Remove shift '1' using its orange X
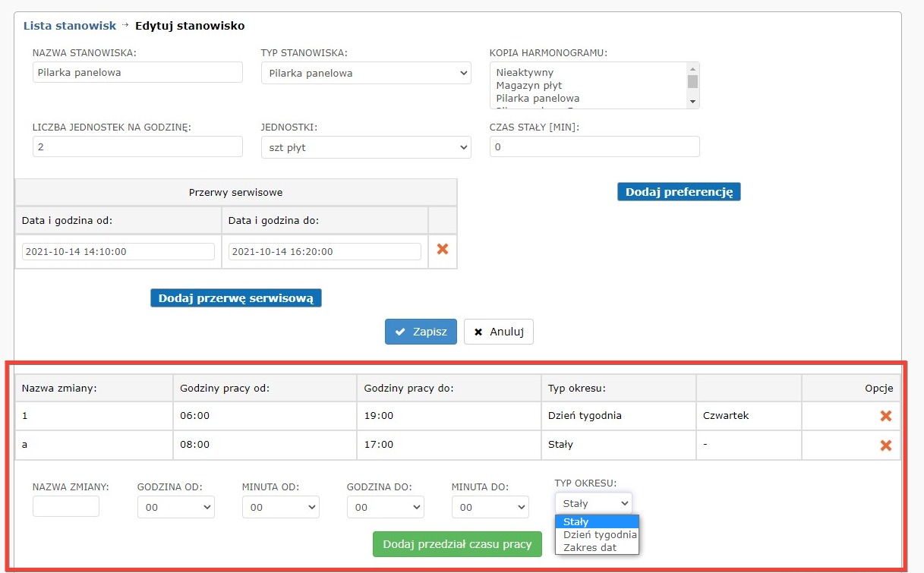This screenshot has height=573, width=924. click(885, 416)
